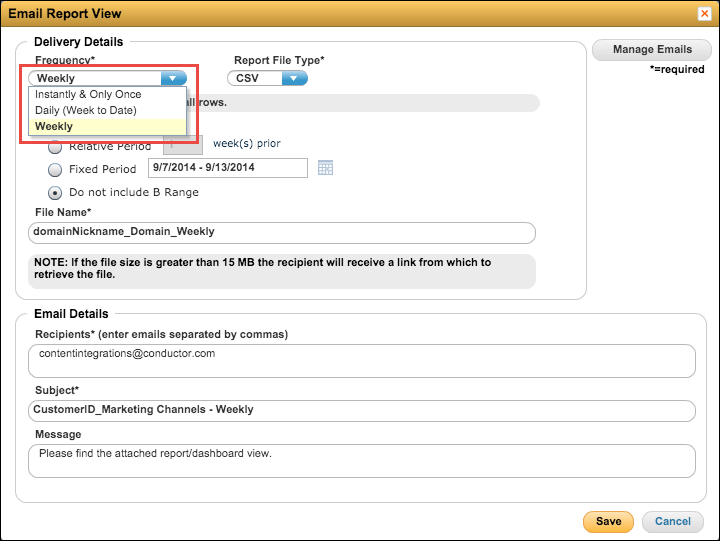Viewport: 720px width, 541px height.
Task: Choose 'Instantly & Only Once' frequency option
Action: 107,94
